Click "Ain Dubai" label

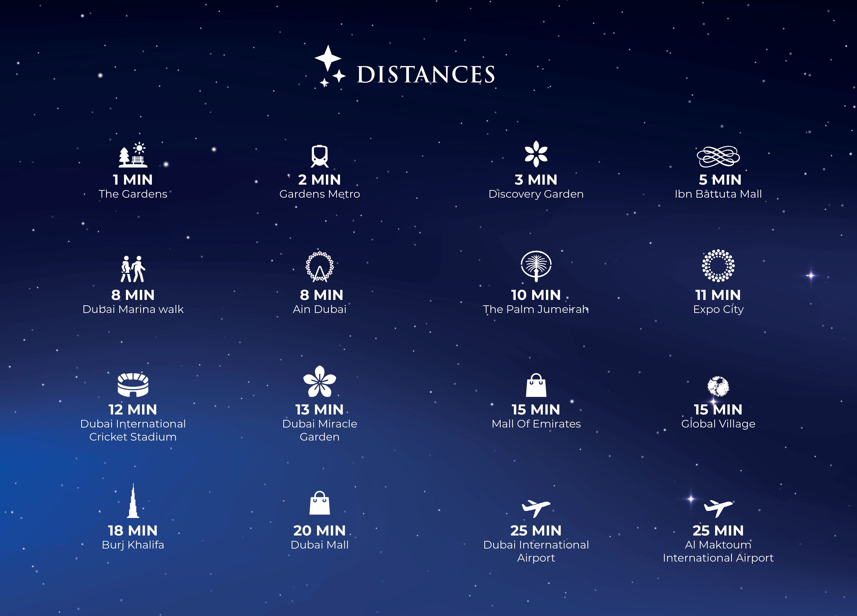click(320, 309)
